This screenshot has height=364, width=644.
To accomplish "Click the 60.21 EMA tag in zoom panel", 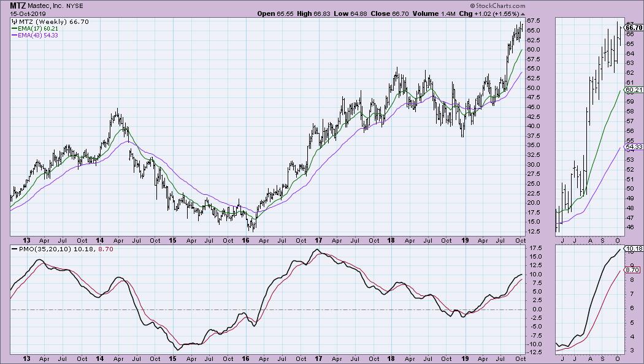I will tap(634, 90).
